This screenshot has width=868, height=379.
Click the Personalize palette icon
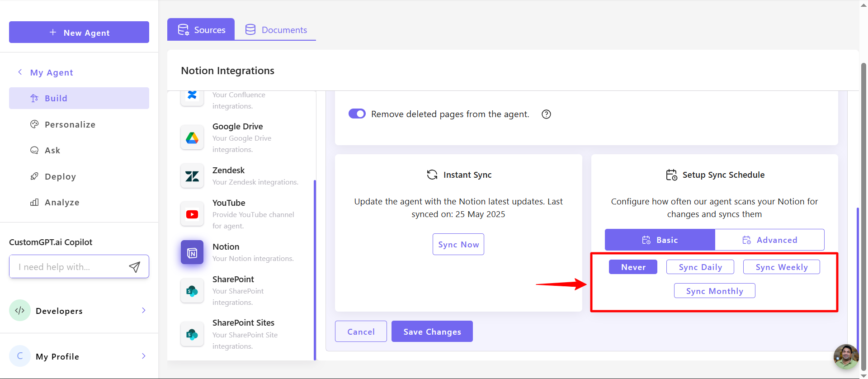point(34,124)
